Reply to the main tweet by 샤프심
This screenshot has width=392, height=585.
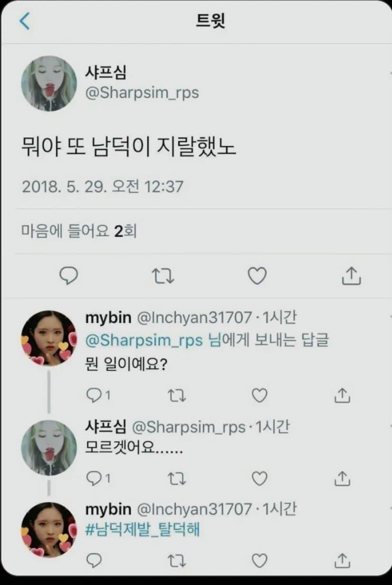(x=69, y=275)
